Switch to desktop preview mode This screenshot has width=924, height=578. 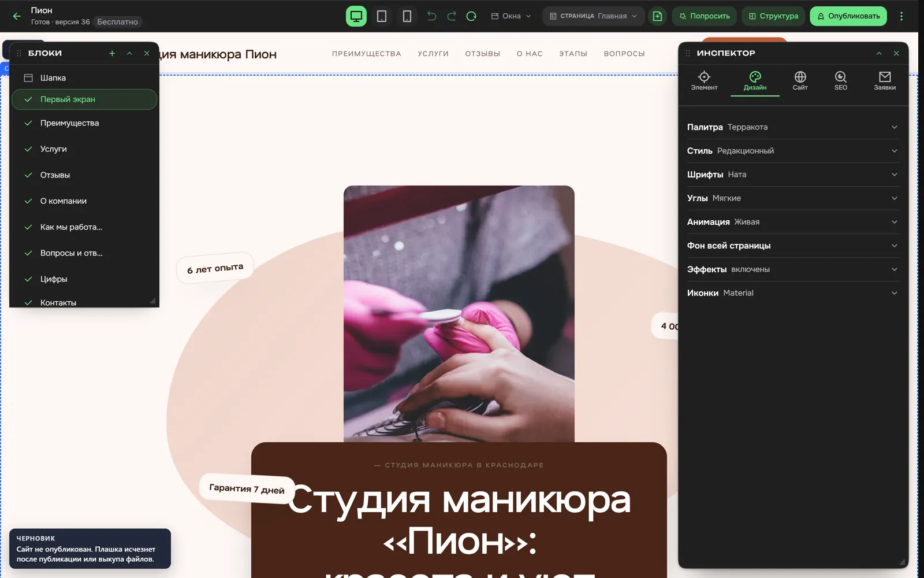[356, 16]
